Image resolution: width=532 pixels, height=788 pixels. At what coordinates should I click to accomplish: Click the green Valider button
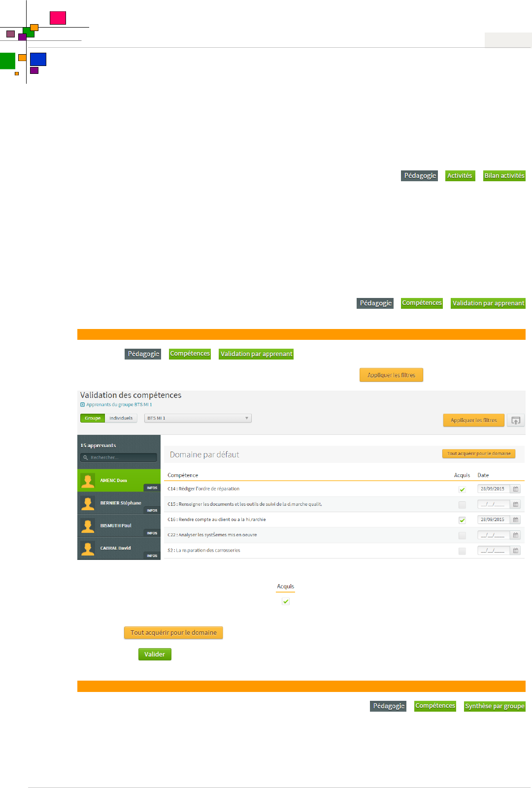pos(155,654)
